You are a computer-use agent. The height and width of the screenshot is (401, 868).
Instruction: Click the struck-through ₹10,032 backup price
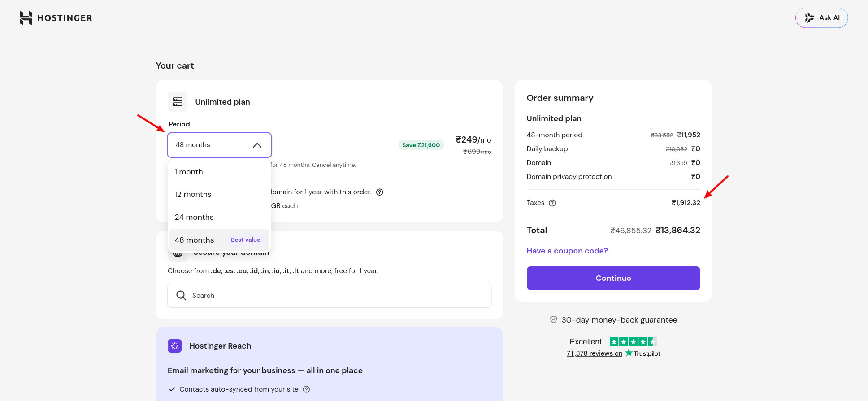676,149
